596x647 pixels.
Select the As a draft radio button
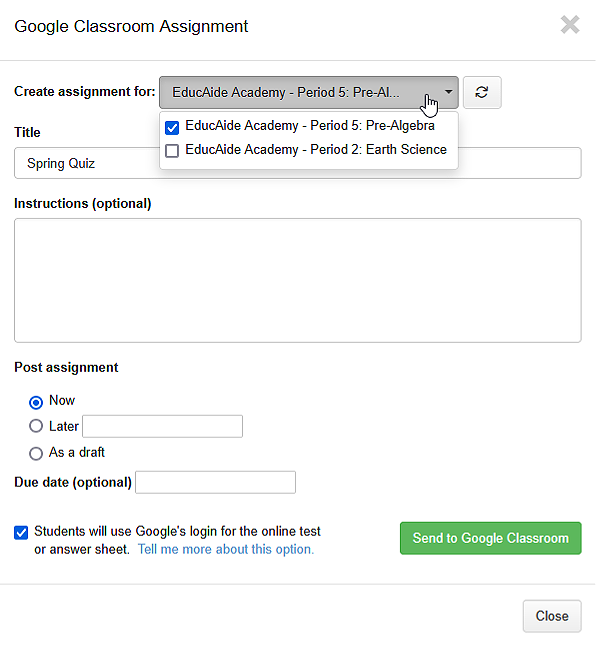click(x=36, y=453)
